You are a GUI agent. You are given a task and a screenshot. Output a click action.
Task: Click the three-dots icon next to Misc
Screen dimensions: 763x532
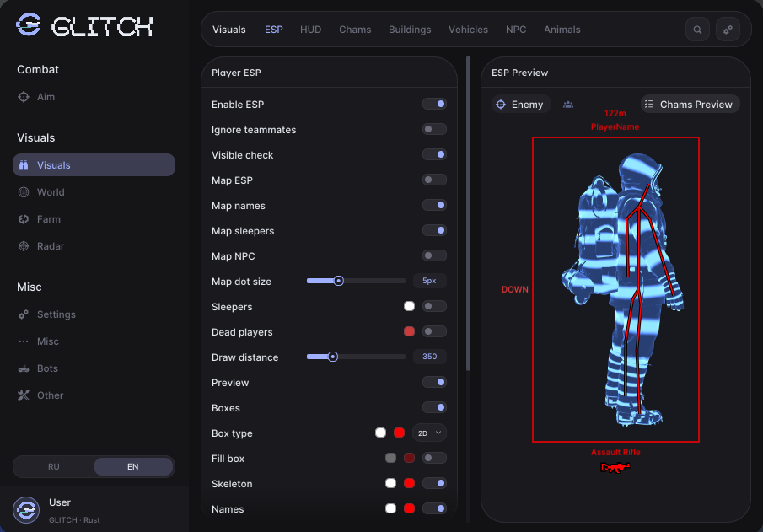pyautogui.click(x=24, y=341)
